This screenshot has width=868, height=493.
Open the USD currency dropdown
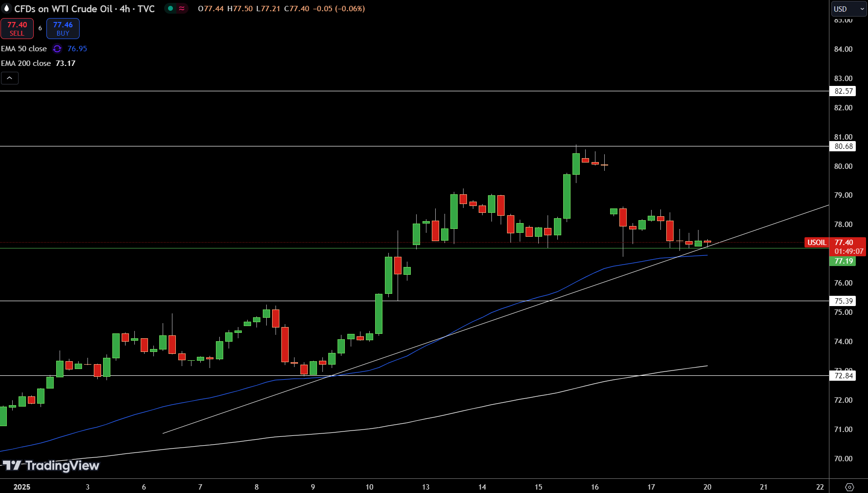tap(849, 9)
